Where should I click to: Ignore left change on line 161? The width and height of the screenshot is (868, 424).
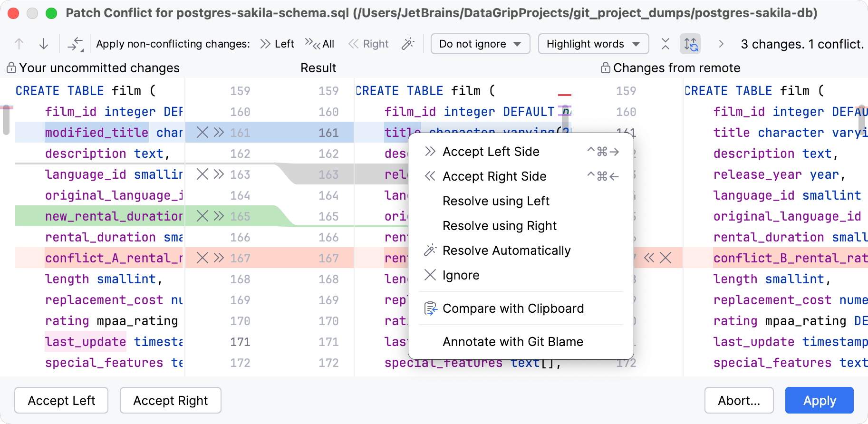coord(202,133)
